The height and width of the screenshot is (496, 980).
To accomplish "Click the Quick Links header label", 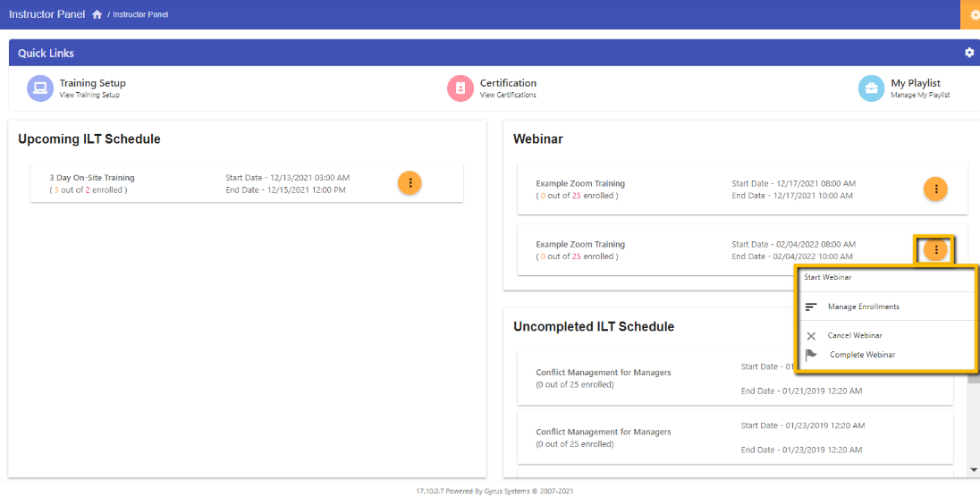I will (46, 53).
